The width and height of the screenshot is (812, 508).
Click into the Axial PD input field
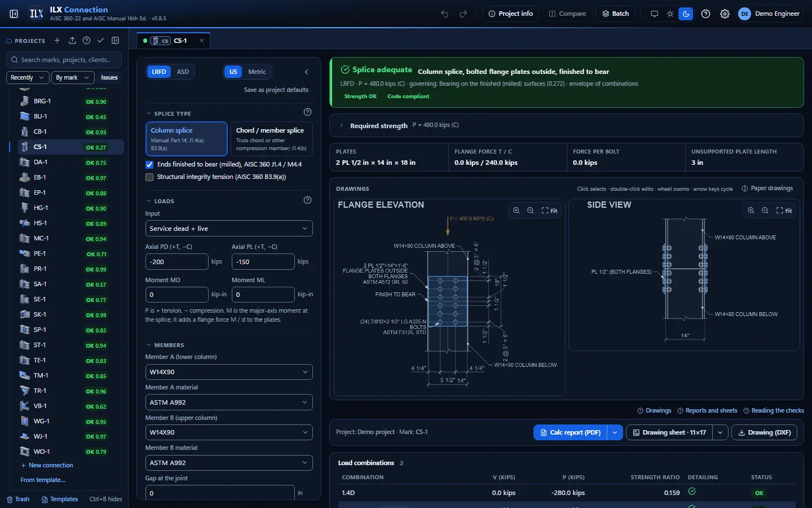coord(176,262)
